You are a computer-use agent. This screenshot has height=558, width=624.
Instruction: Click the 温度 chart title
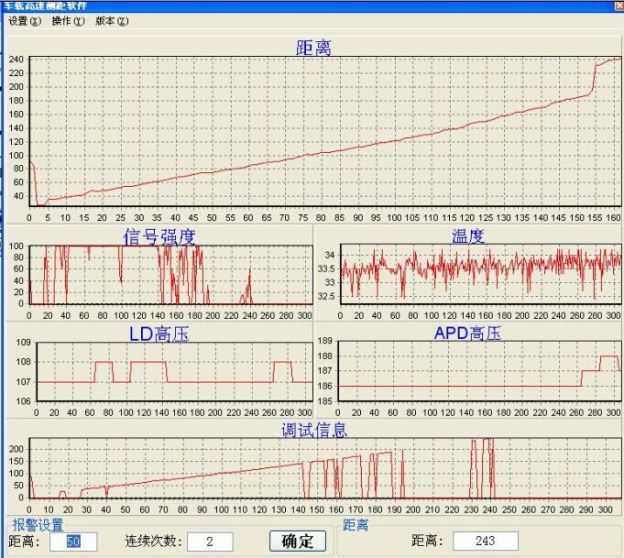click(x=468, y=236)
